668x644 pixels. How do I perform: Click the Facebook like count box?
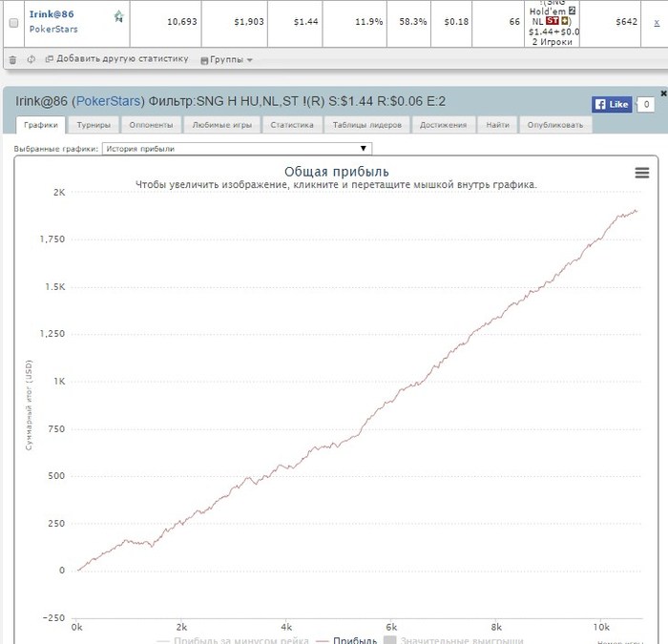pos(646,104)
